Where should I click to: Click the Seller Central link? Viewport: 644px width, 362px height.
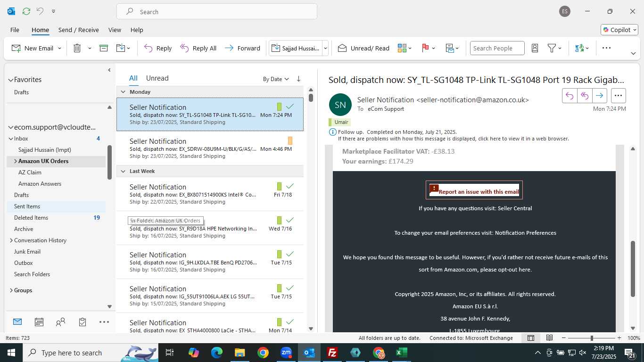point(515,208)
